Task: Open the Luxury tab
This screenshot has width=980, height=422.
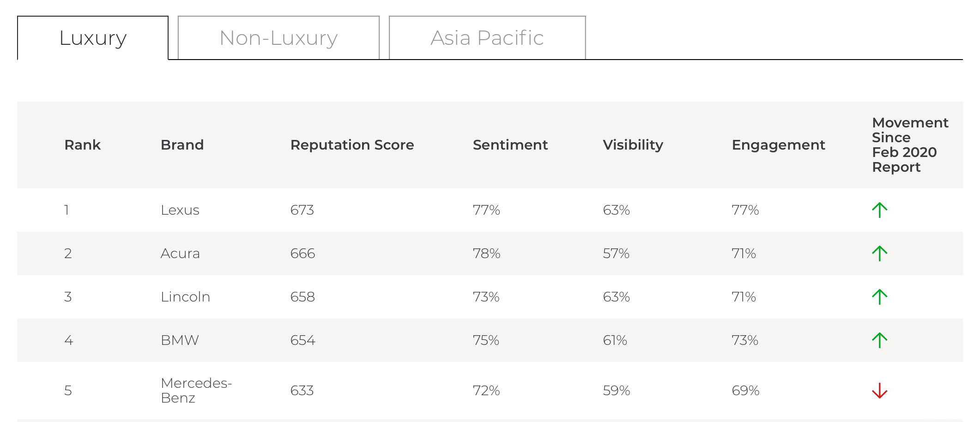Action: coord(93,38)
